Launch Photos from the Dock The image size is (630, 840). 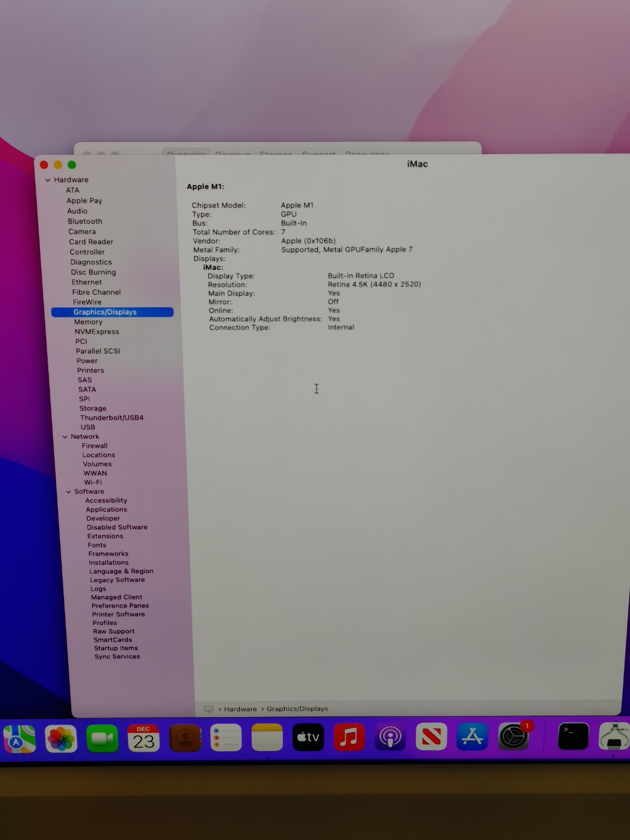coord(61,738)
